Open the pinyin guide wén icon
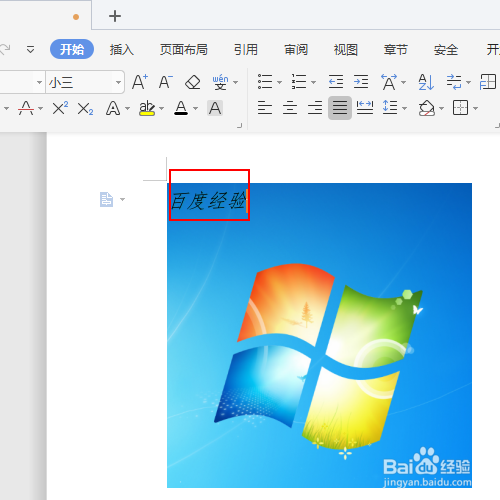The image size is (500, 500). [220, 82]
